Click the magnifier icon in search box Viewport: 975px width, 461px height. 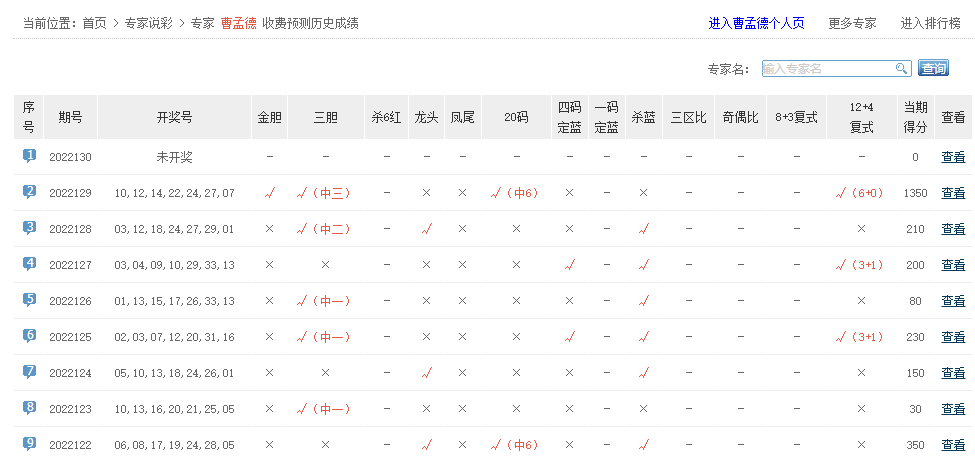[x=901, y=68]
